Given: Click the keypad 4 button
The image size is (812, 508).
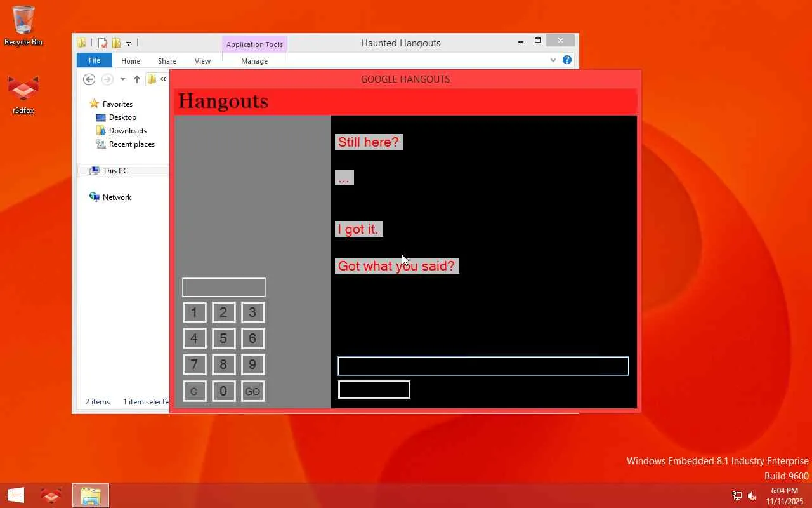Looking at the screenshot, I should point(194,338).
